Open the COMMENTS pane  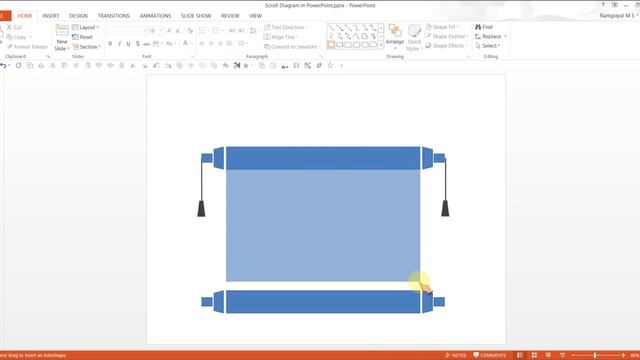coord(490,355)
